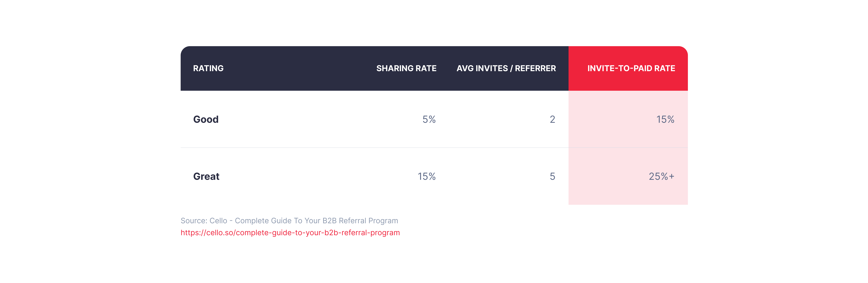This screenshot has height=283, width=868.
Task: Select the 15% invite-to-paid cell
Action: tap(665, 119)
